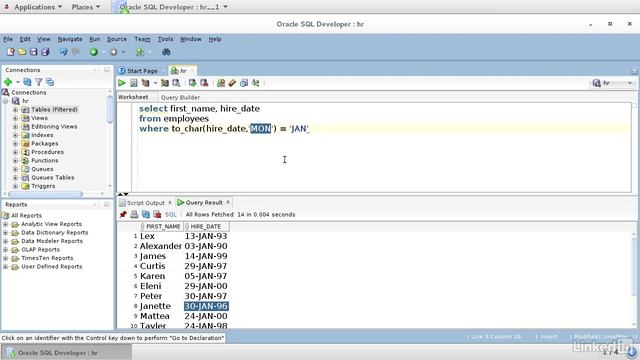This screenshot has height=360, width=640.
Task: Open the Applications menu in top panel
Action: [38, 7]
